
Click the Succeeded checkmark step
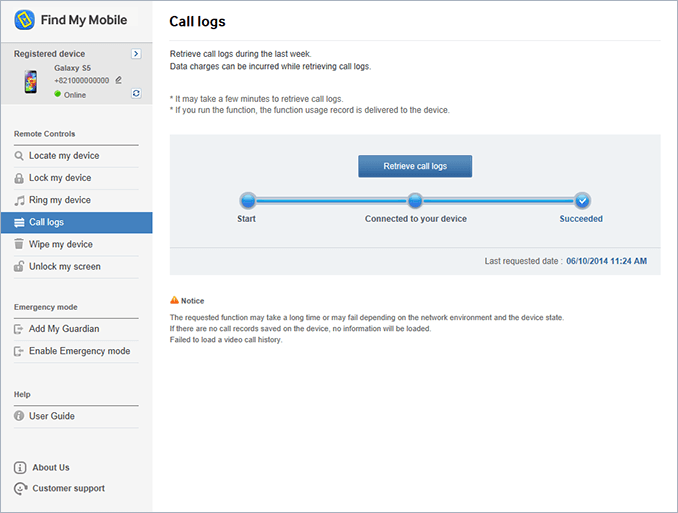(582, 200)
